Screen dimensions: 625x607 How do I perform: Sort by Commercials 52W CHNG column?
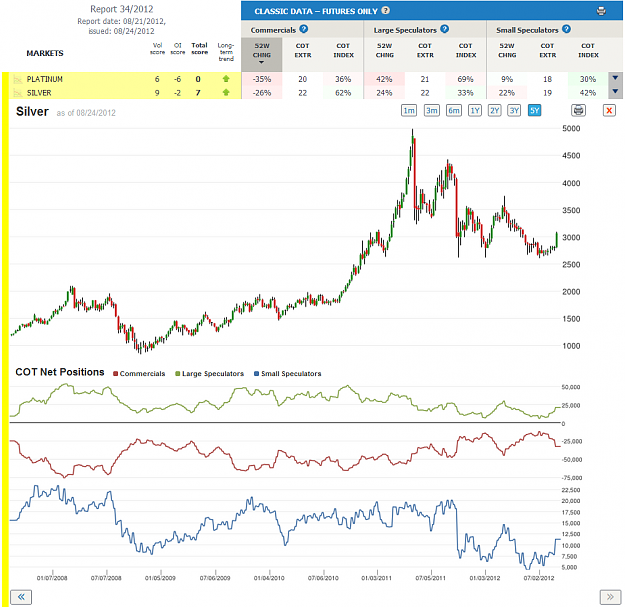pyautogui.click(x=262, y=54)
